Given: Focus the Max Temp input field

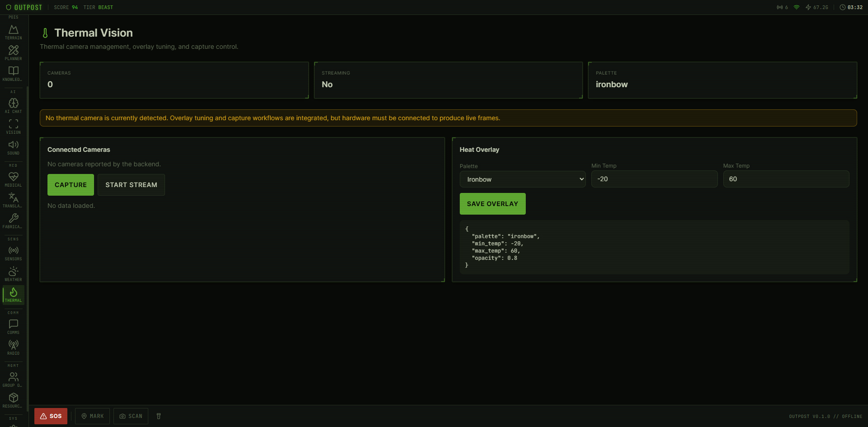Looking at the screenshot, I should pos(786,179).
